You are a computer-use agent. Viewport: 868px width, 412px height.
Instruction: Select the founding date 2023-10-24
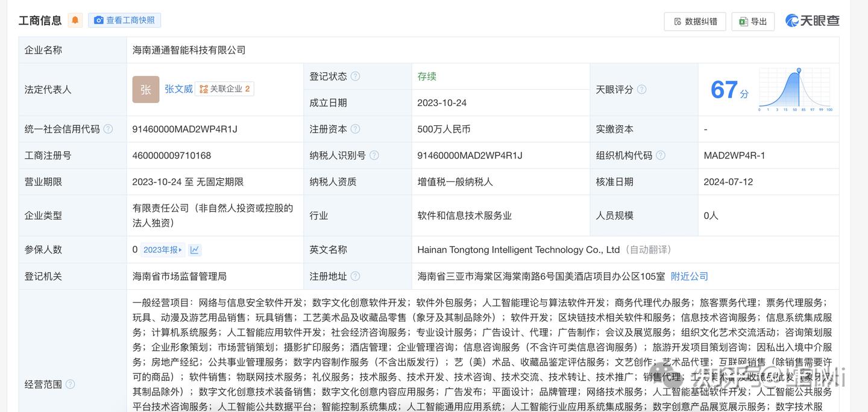(442, 103)
